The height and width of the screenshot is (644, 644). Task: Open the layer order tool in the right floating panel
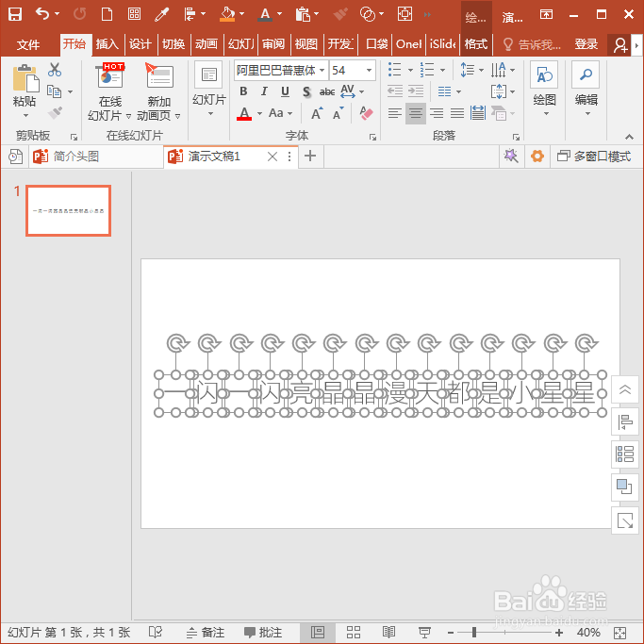(625, 487)
